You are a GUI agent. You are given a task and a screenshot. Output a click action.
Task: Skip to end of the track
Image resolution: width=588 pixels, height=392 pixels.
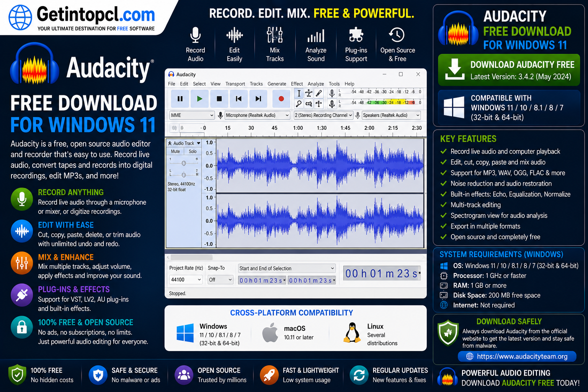coord(258,99)
